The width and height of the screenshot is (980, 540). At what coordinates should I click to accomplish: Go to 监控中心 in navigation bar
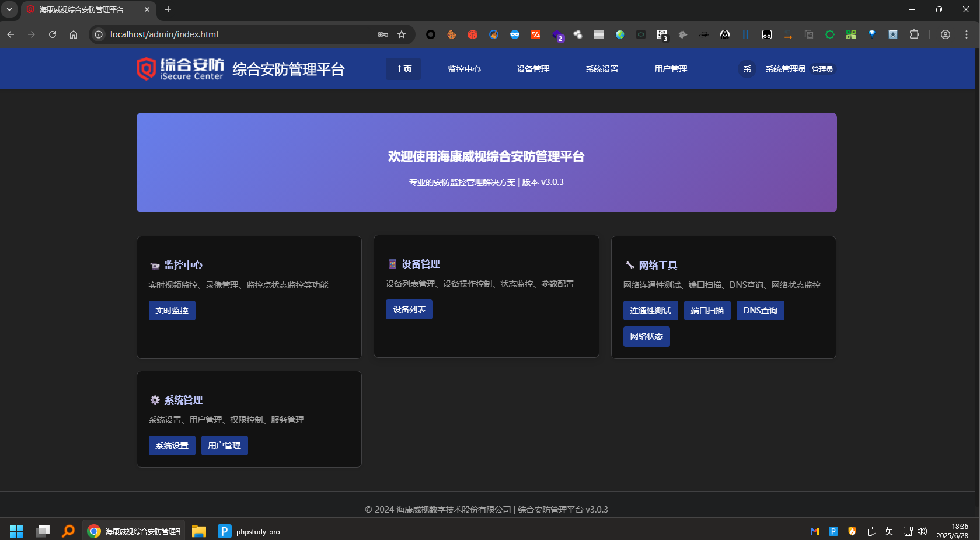[x=464, y=69]
